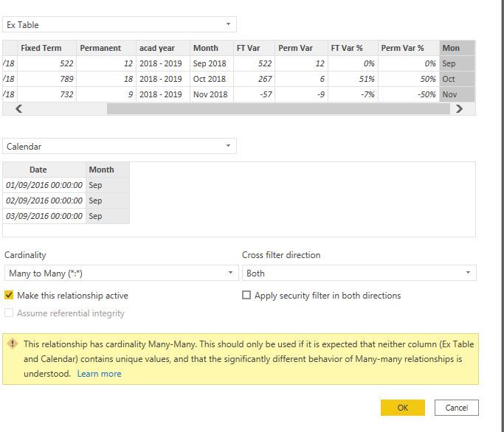Click the 01/09/2016 00:00:00 date cell
This screenshot has height=432, width=504.
(44, 185)
